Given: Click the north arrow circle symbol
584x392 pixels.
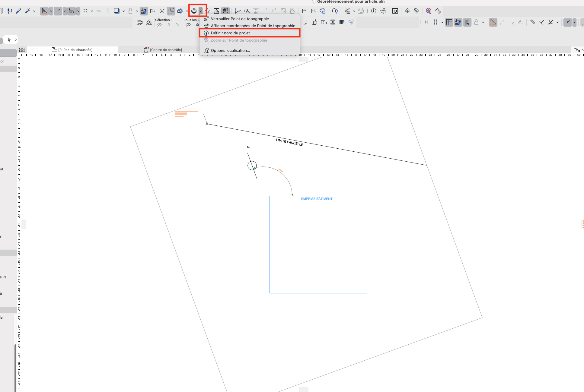Looking at the screenshot, I should [252, 165].
